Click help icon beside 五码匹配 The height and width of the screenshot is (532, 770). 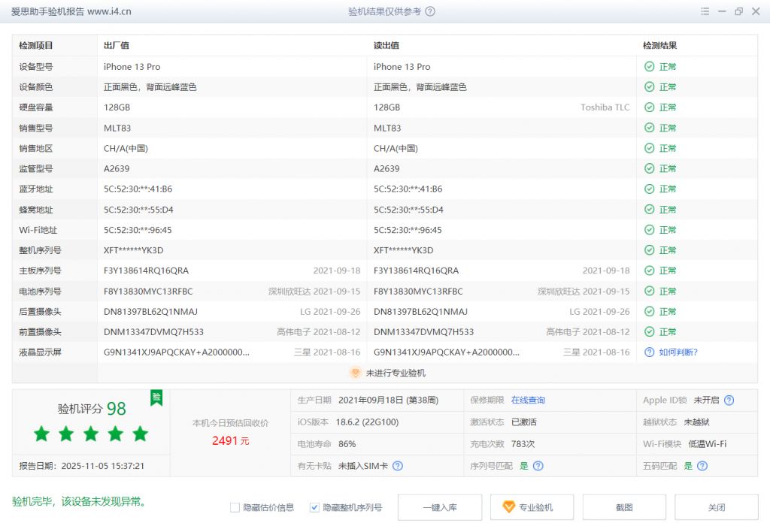[701, 467]
